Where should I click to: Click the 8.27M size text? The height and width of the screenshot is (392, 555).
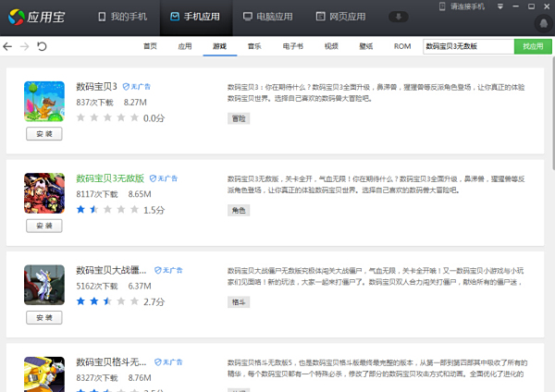point(135,103)
